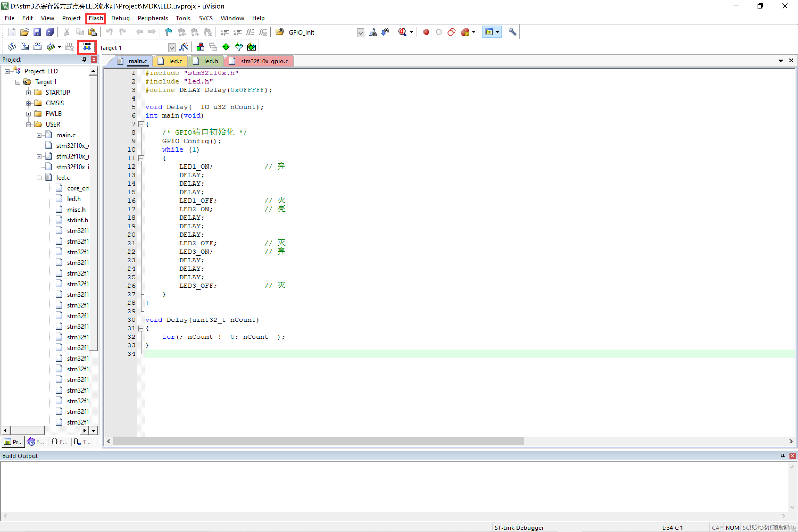Click Manage Run-Time Environment green diamond icon
Image resolution: width=798 pixels, height=532 pixels.
click(x=226, y=47)
